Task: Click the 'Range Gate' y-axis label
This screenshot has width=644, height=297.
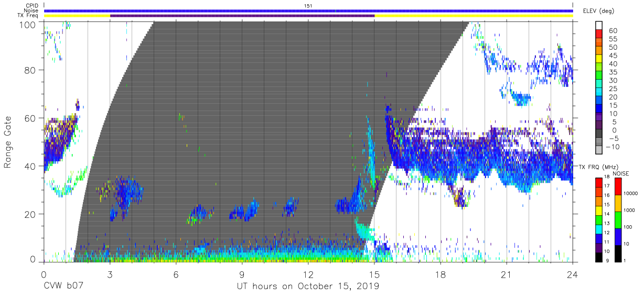Action: click(8, 142)
